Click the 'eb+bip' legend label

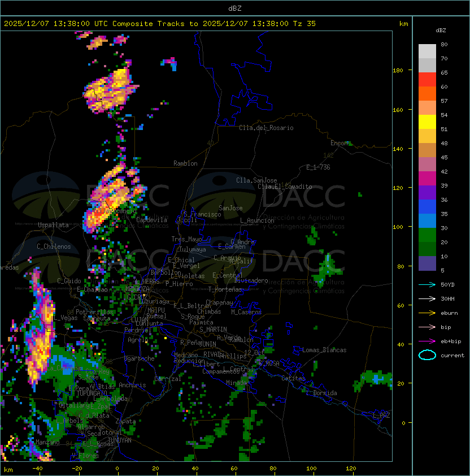tap(451, 341)
